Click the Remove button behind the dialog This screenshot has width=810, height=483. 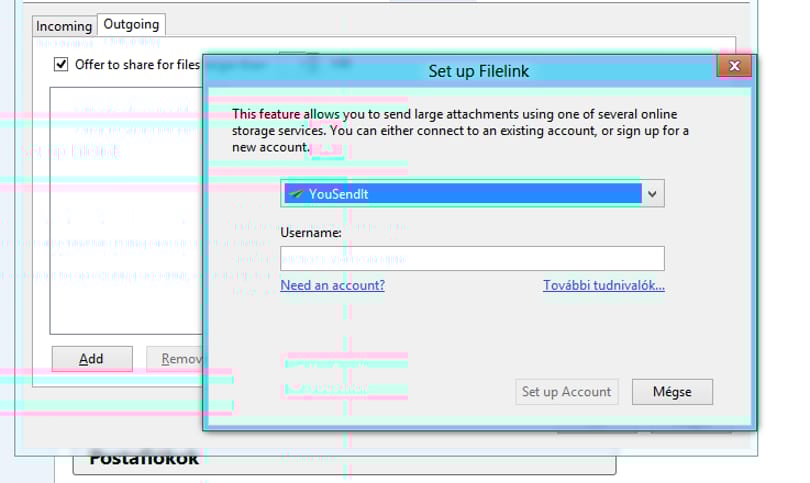176,359
